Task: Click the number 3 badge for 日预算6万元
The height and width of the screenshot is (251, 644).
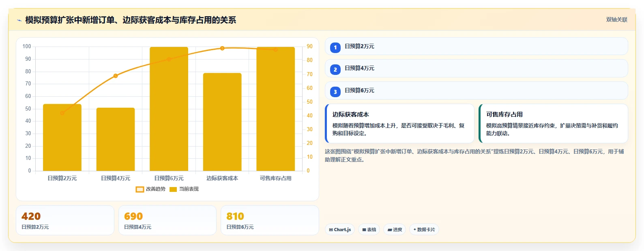Action: [x=335, y=92]
